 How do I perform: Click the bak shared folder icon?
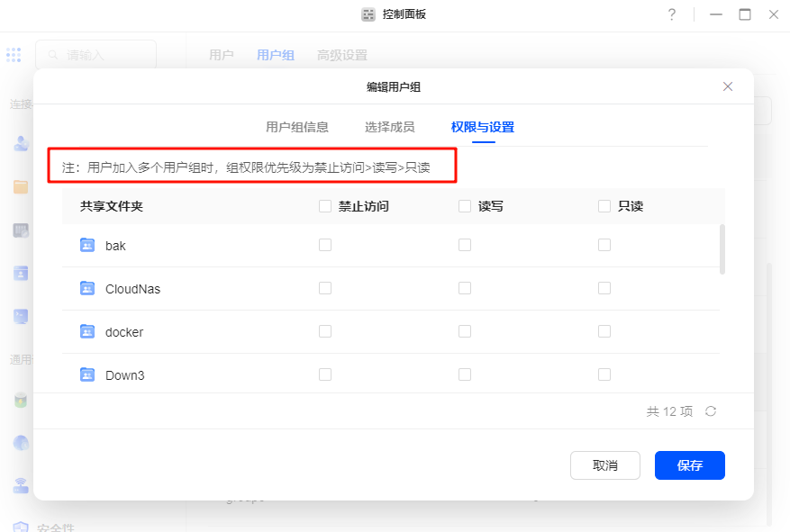87,245
